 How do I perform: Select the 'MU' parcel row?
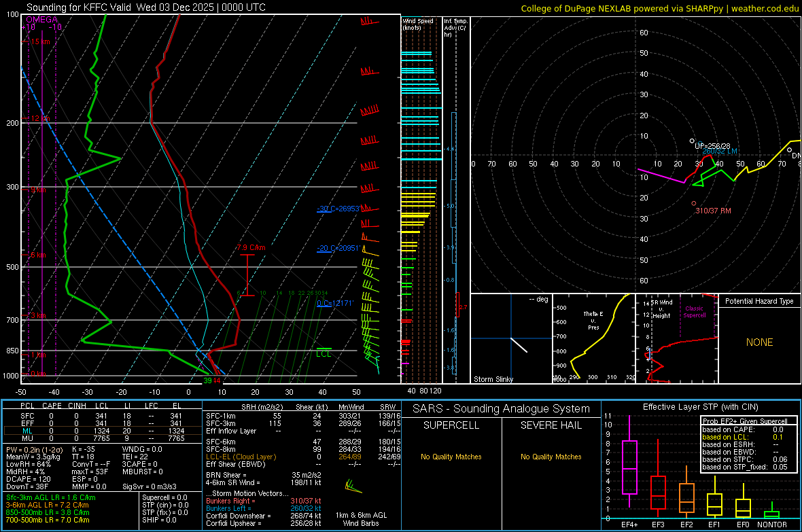point(103,438)
